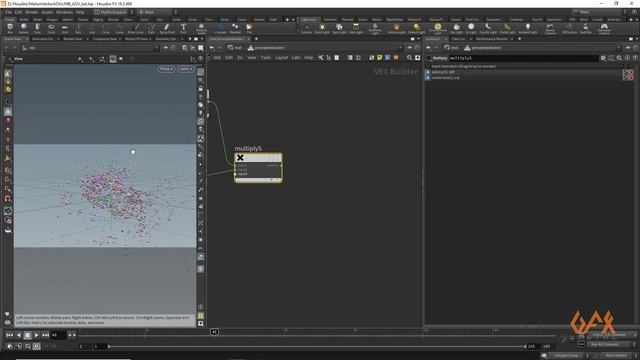Add a Sky Light from the shelf
Viewport: 640px width, 360px height.
click(x=457, y=28)
